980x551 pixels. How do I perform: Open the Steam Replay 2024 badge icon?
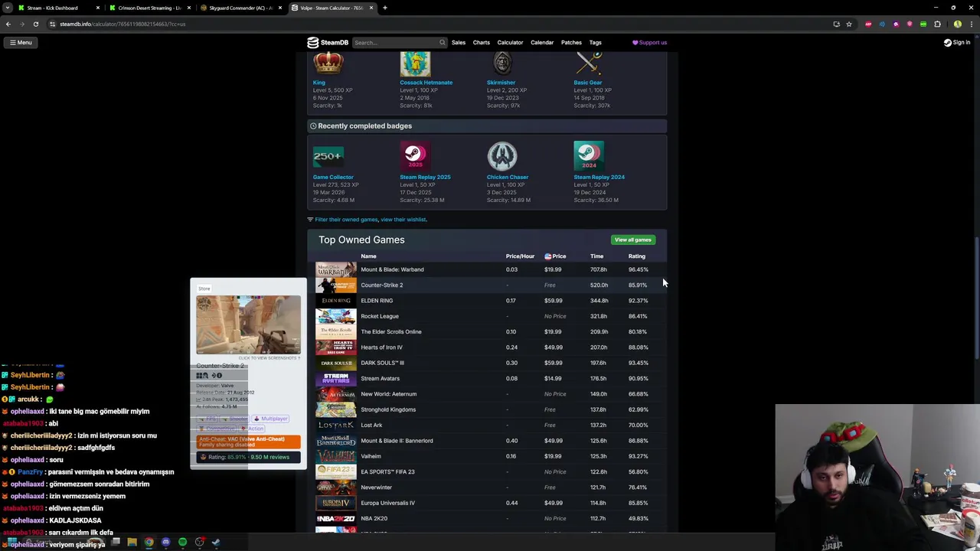pyautogui.click(x=589, y=156)
